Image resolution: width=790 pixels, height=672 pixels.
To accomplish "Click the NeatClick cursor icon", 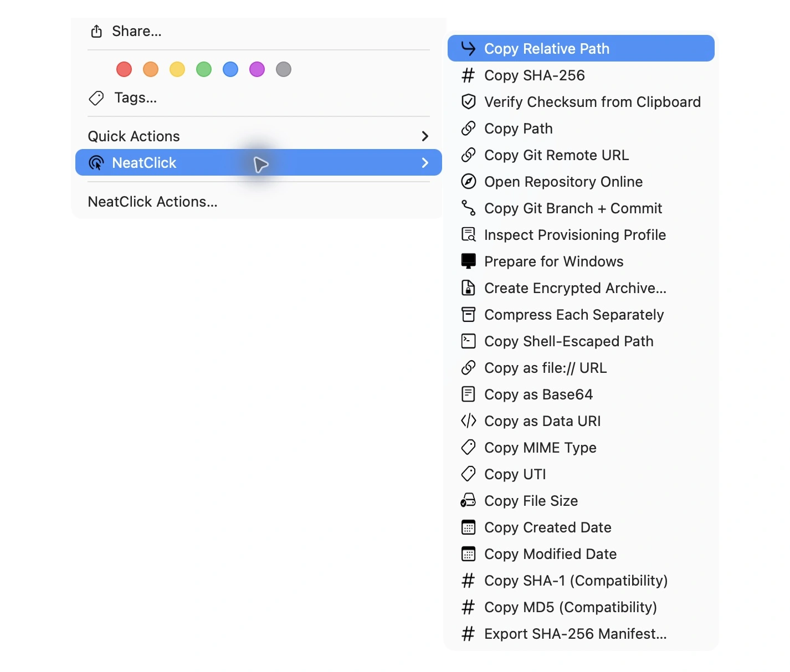I will [x=96, y=163].
